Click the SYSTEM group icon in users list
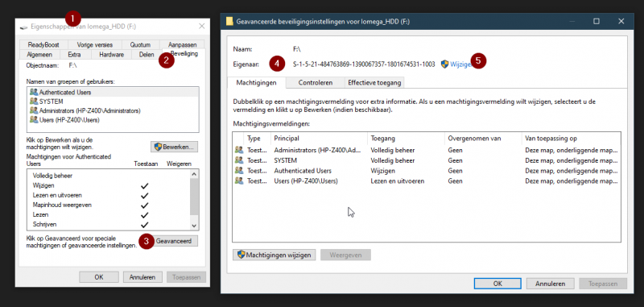 click(x=34, y=102)
